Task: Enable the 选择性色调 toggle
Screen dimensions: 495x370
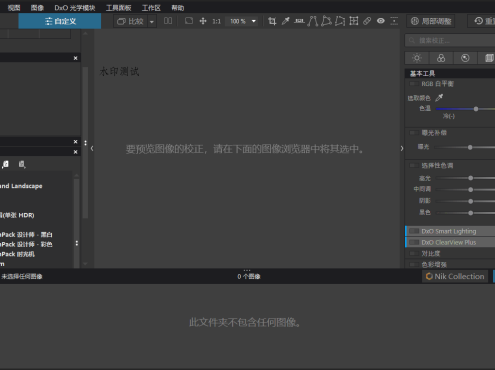Action: pos(414,165)
